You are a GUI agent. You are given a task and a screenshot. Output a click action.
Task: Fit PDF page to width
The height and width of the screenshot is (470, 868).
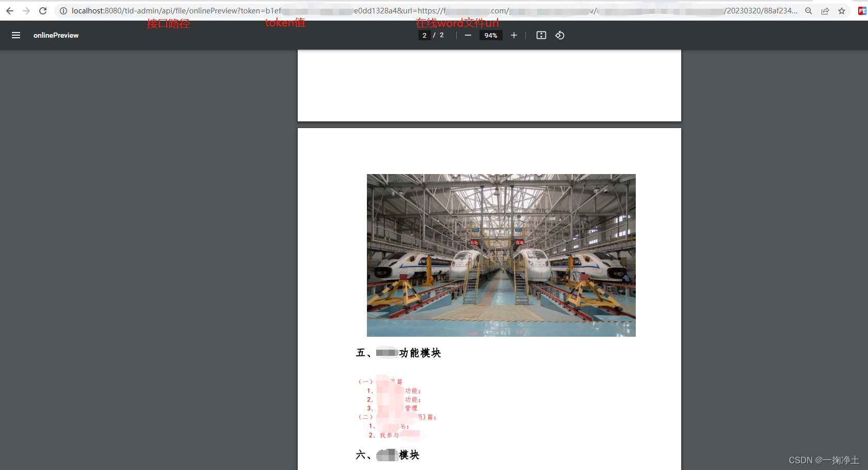[x=541, y=35]
